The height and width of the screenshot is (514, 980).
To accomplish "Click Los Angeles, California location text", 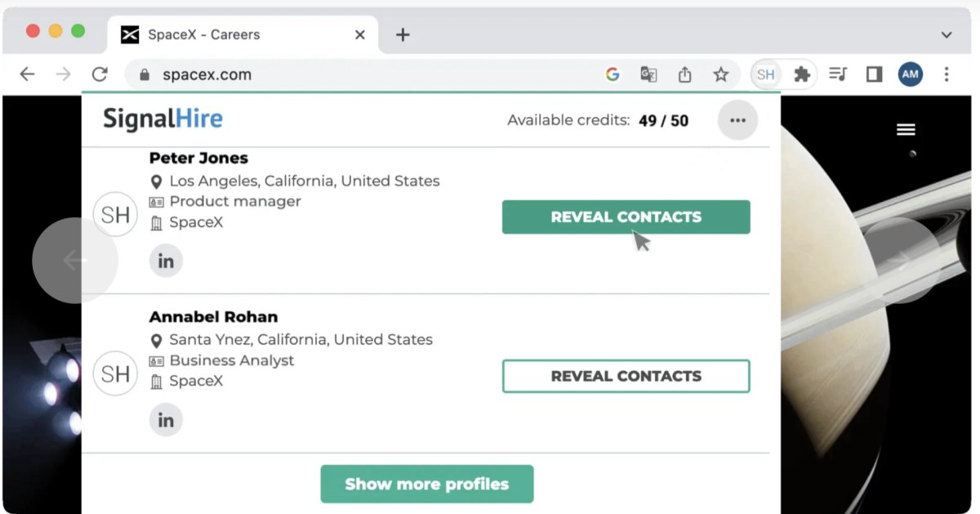I will [305, 181].
